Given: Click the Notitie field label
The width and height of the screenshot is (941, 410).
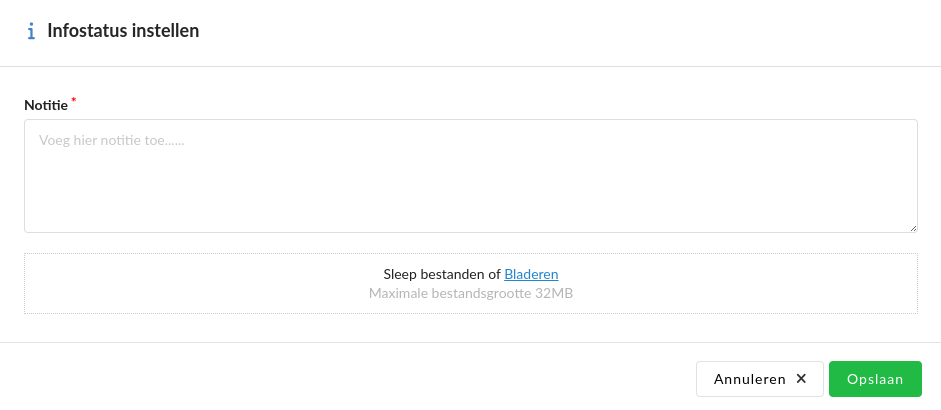Looking at the screenshot, I should point(46,105).
